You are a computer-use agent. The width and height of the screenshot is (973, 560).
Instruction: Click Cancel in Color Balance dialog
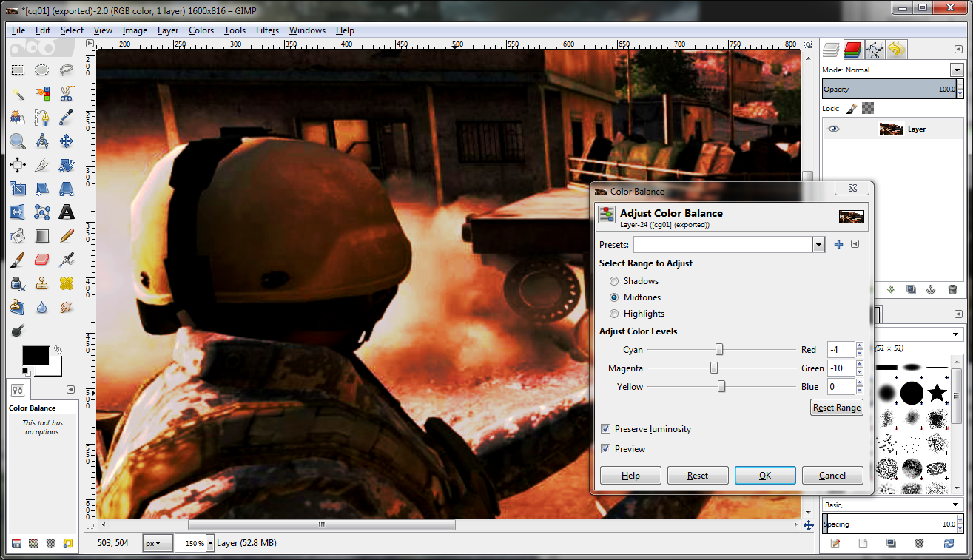pyautogui.click(x=832, y=476)
